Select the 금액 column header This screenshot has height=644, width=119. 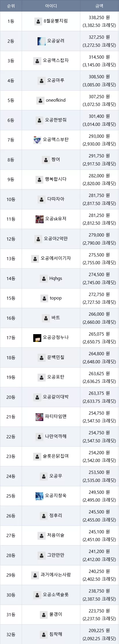point(99,6)
